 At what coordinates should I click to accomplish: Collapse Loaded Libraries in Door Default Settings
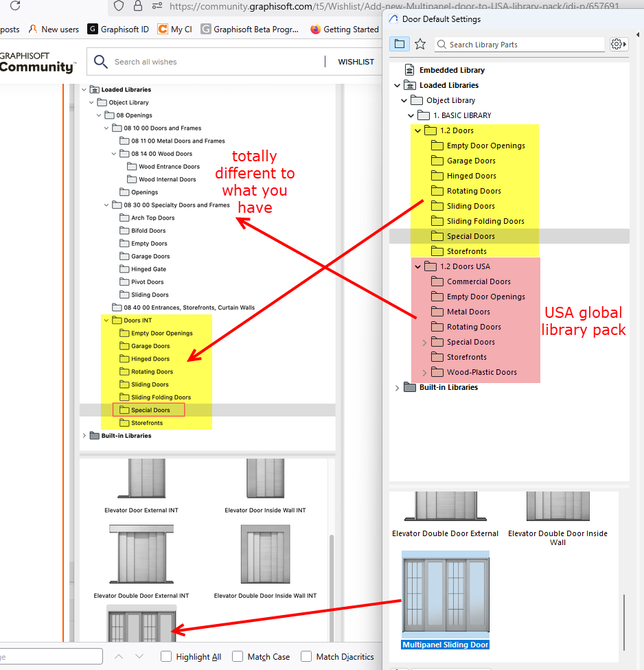pos(397,85)
